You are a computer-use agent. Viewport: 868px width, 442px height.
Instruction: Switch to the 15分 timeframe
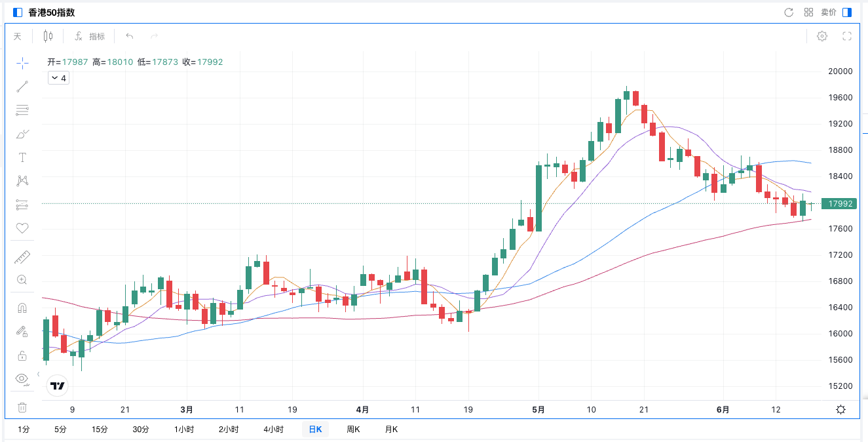click(x=100, y=430)
